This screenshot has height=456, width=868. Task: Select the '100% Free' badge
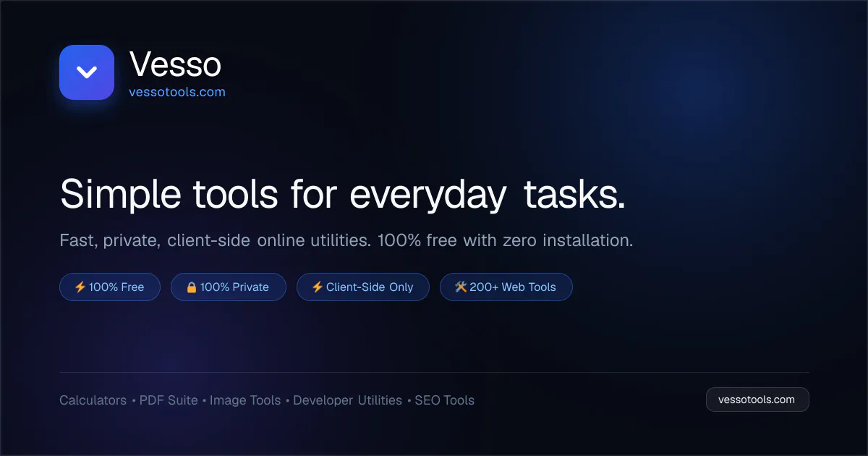tap(110, 287)
